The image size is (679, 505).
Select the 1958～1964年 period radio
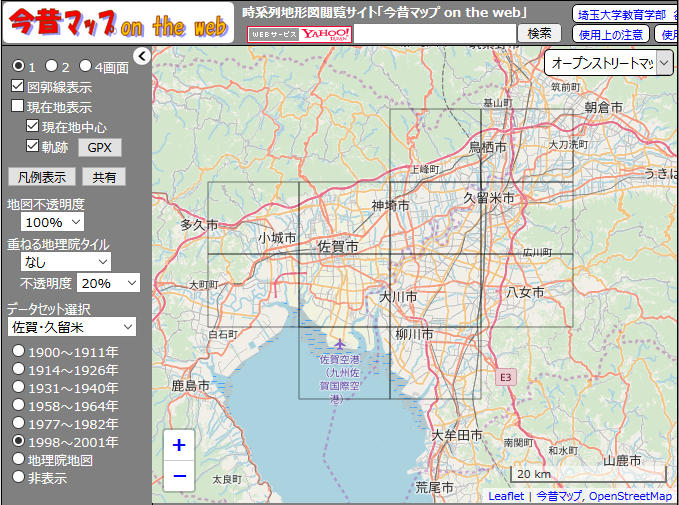pyautogui.click(x=18, y=405)
